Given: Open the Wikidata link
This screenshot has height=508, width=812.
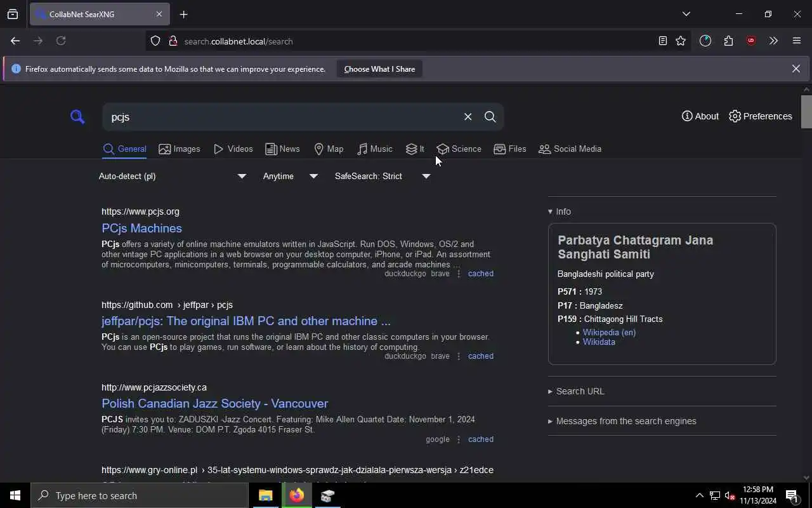Looking at the screenshot, I should pyautogui.click(x=599, y=342).
